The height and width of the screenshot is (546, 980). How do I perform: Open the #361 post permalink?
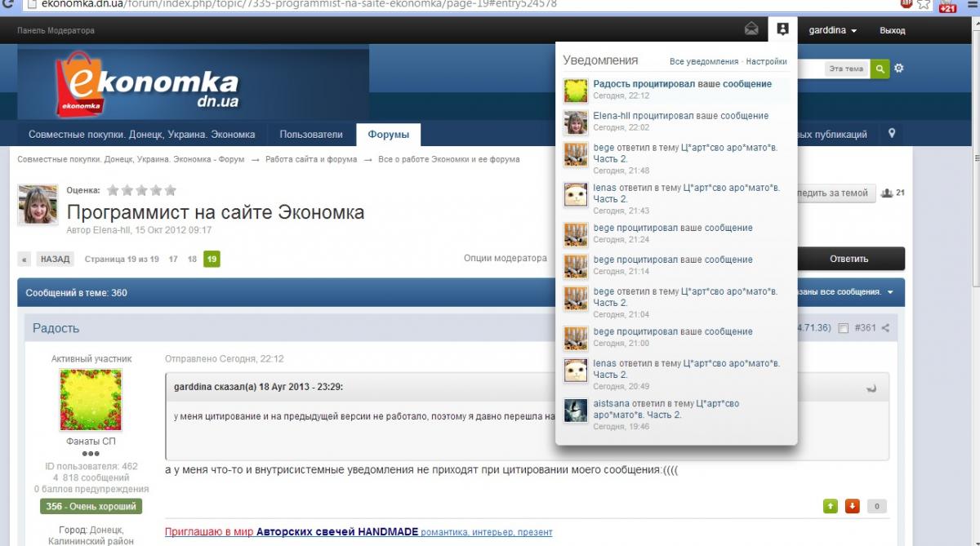(865, 328)
